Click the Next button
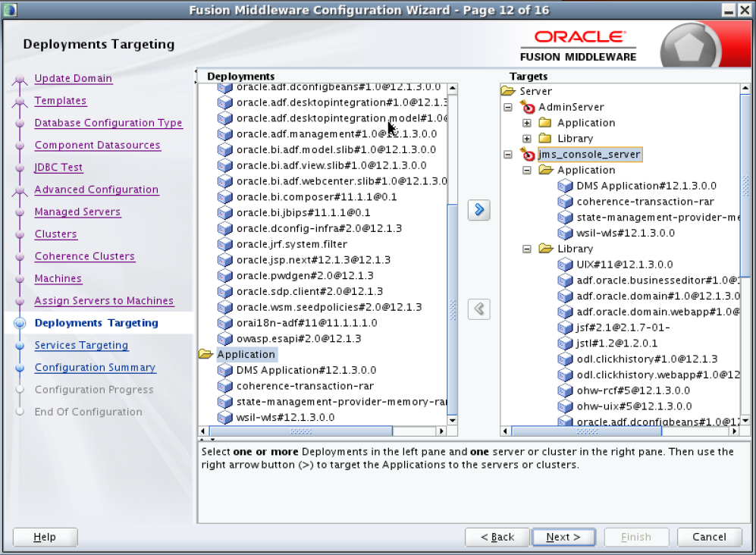 tap(563, 537)
